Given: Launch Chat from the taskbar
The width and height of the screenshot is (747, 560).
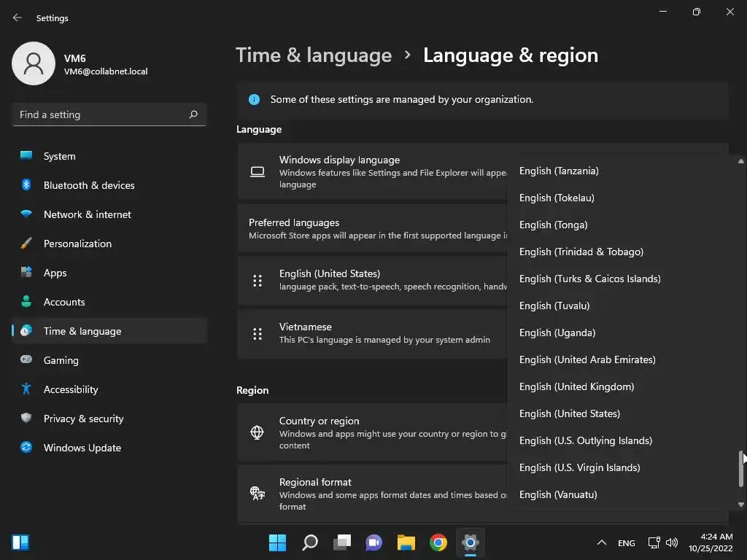Looking at the screenshot, I should pyautogui.click(x=374, y=542).
